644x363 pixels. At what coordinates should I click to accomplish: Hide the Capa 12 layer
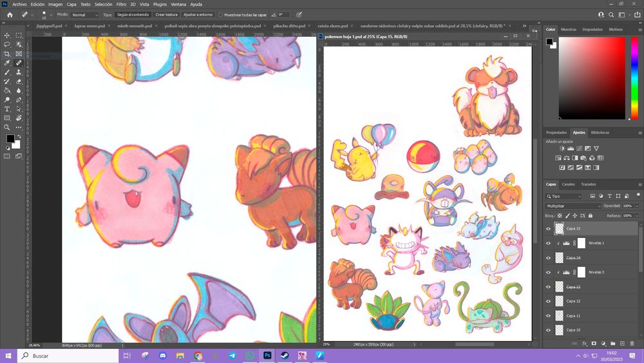pyautogui.click(x=548, y=301)
